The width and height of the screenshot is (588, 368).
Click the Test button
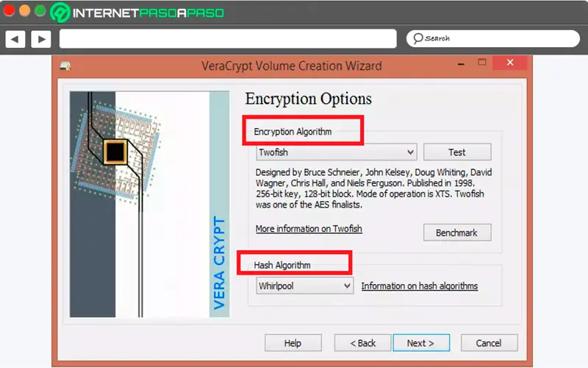[x=457, y=152]
